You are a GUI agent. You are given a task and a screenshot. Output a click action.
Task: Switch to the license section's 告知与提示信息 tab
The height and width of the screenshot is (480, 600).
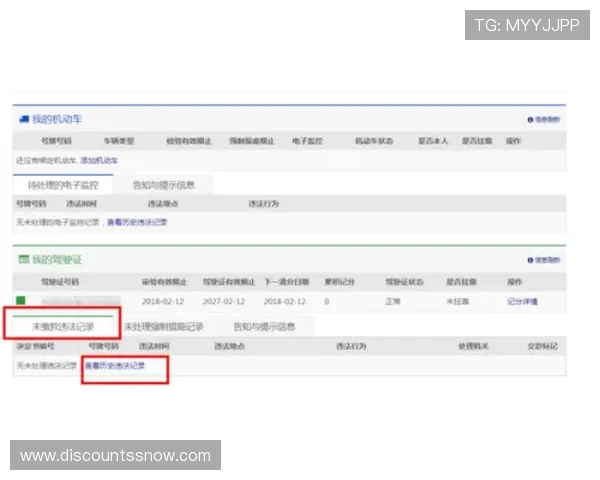(x=264, y=327)
